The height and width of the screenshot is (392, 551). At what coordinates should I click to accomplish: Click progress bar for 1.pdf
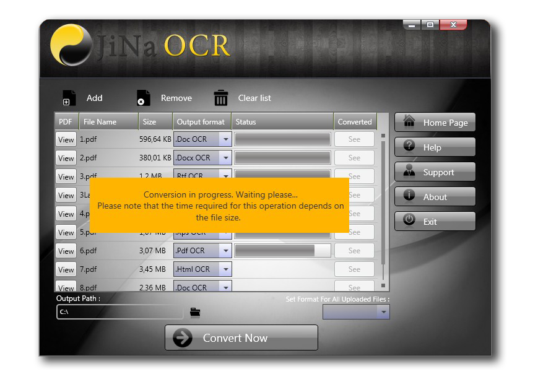(282, 139)
